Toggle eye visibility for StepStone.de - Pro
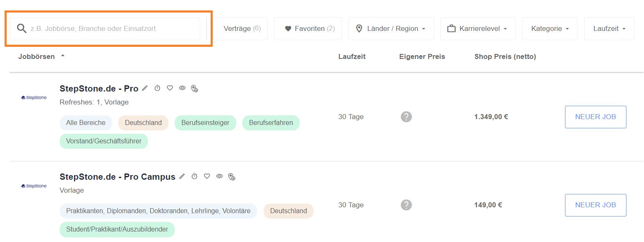 (182, 88)
